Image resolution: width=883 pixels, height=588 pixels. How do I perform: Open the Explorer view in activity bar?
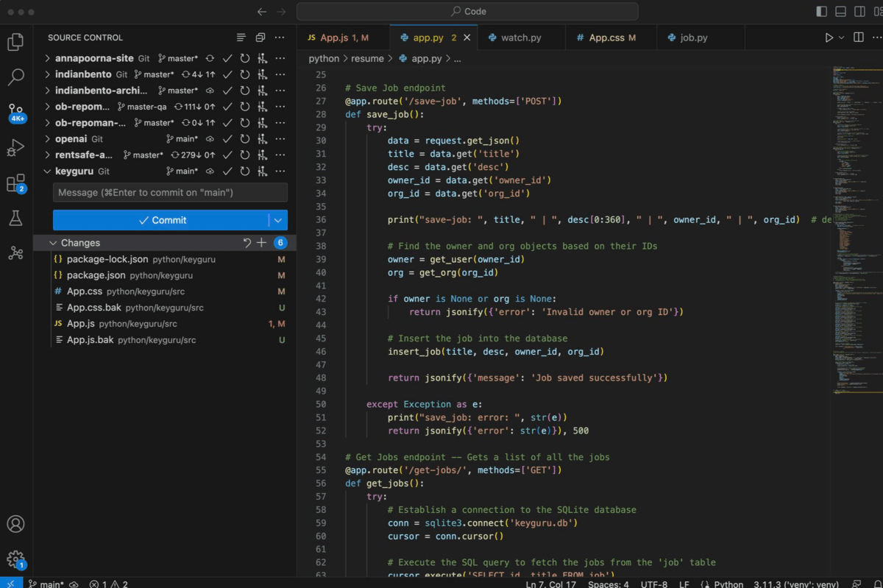15,42
